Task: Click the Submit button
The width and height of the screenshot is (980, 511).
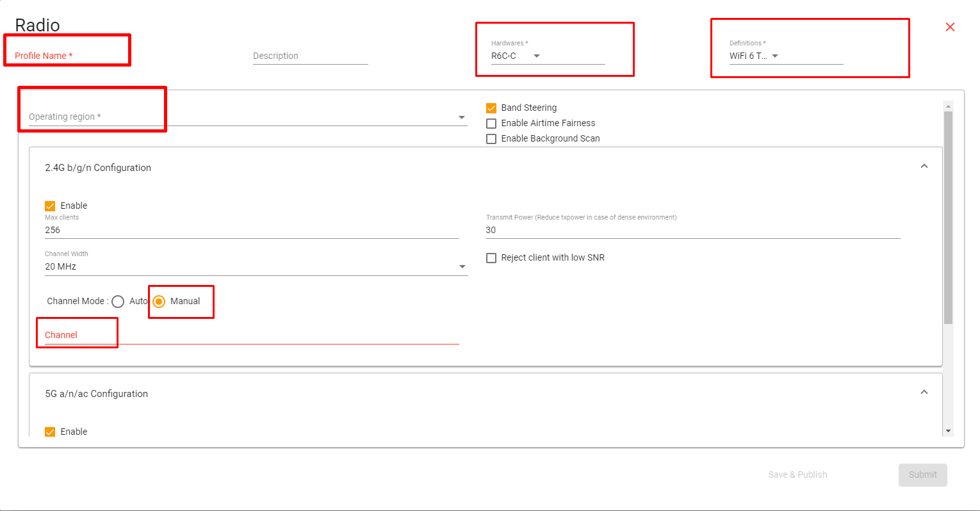Action: (922, 474)
